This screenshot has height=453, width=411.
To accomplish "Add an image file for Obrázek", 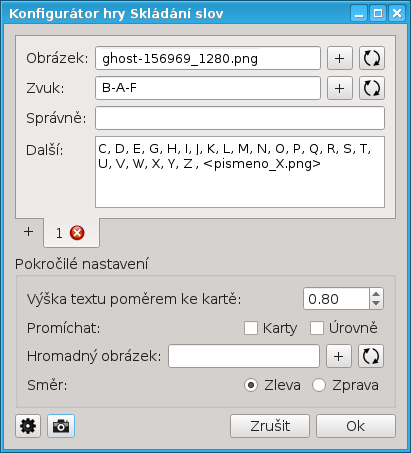I will click(340, 58).
